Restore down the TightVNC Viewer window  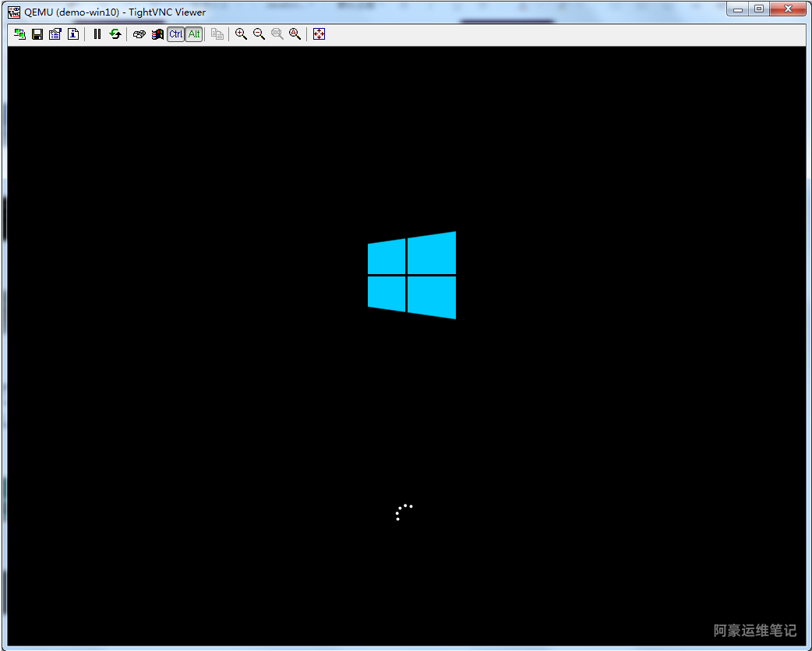pyautogui.click(x=759, y=9)
